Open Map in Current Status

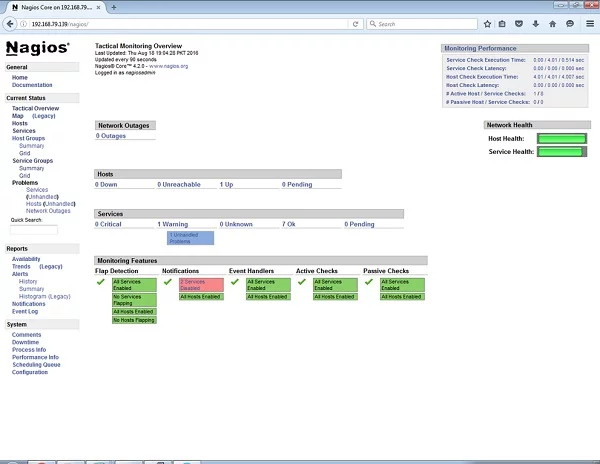(18, 116)
